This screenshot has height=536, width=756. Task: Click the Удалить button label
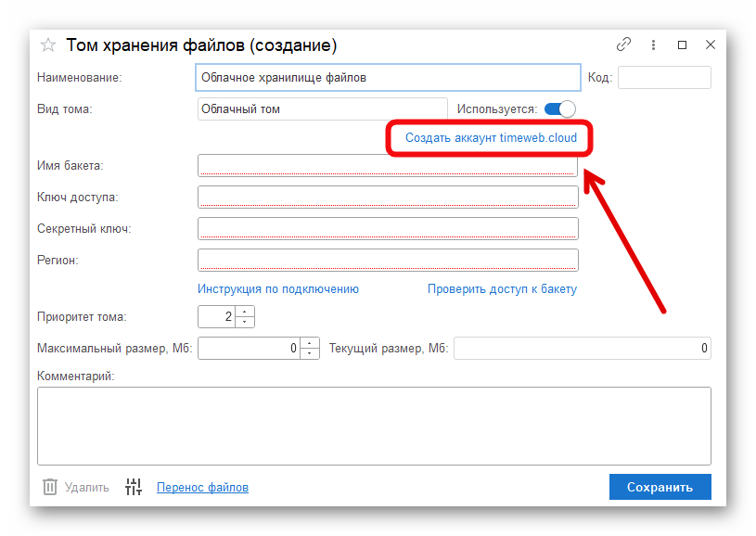click(x=87, y=488)
